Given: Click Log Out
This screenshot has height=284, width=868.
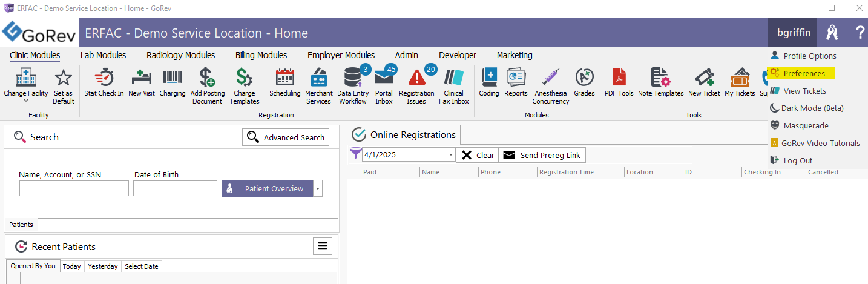Looking at the screenshot, I should pos(791,160).
